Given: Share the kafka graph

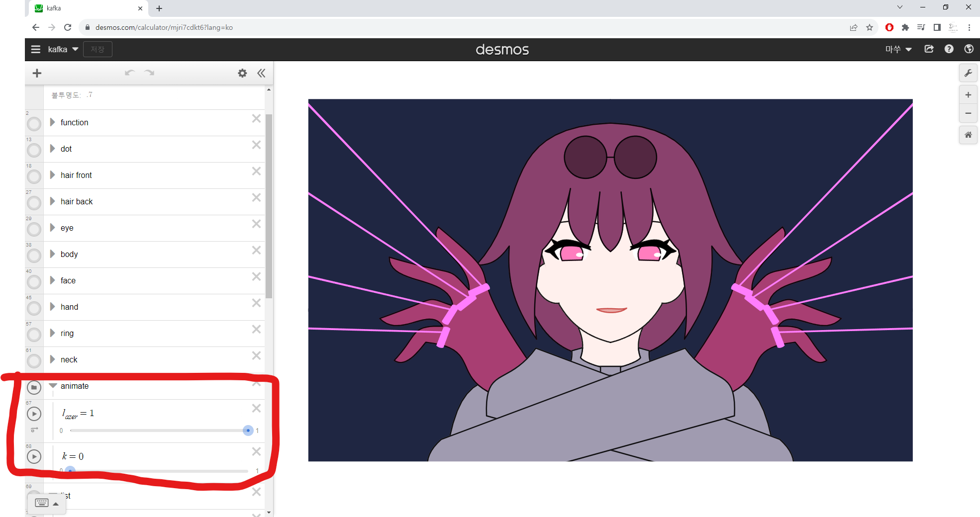Looking at the screenshot, I should pos(929,49).
